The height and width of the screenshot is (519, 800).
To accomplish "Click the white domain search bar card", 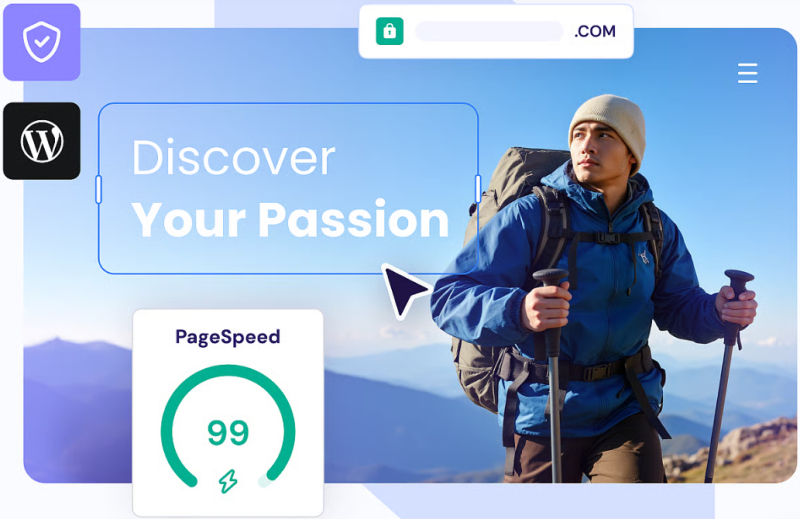I will pos(496,31).
